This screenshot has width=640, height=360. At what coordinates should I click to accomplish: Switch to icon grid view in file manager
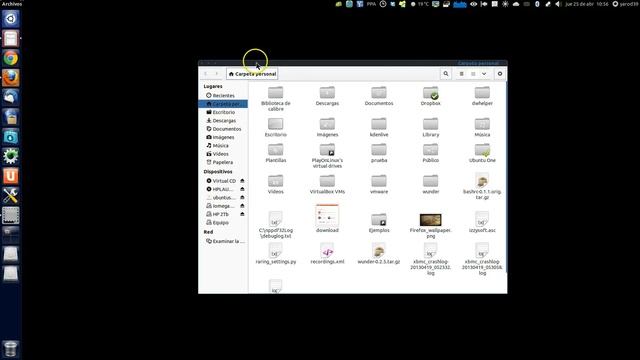point(473,74)
